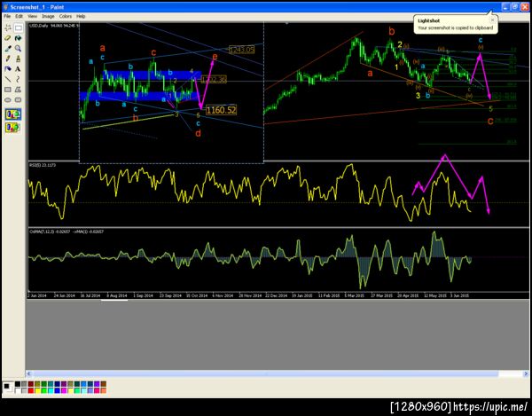Viewport: 532px width, 416px height.
Task: Select the Free-Form Select tool
Action: pos(8,27)
